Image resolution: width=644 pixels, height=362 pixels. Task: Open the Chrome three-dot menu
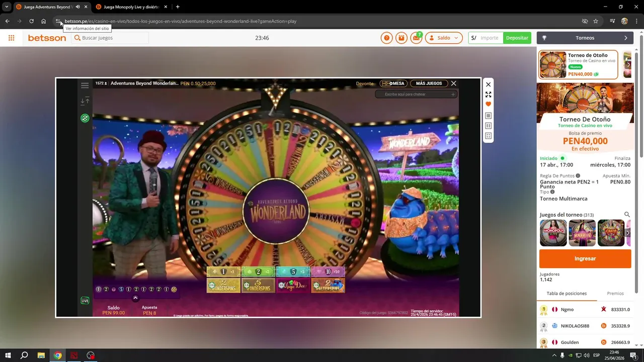pos(637,21)
